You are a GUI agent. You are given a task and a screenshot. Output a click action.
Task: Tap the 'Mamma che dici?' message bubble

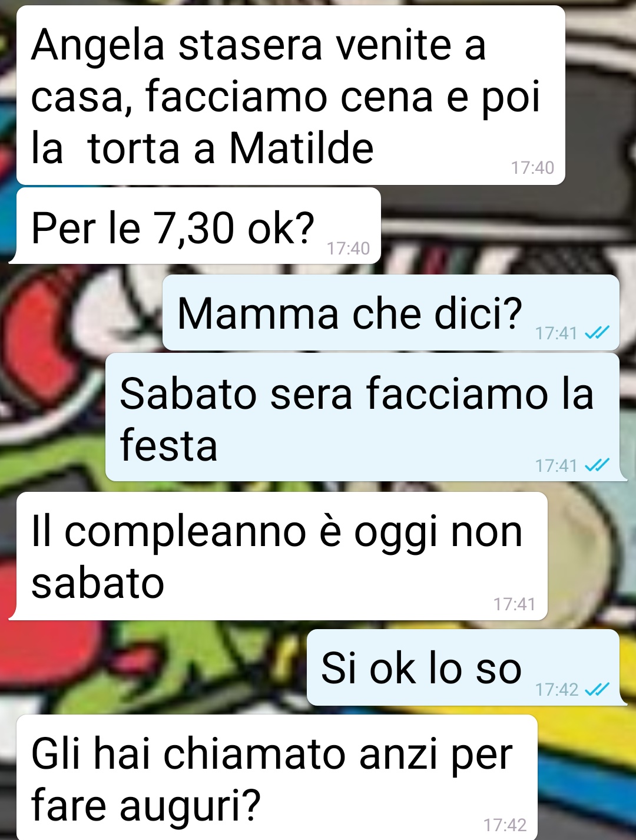(391, 313)
